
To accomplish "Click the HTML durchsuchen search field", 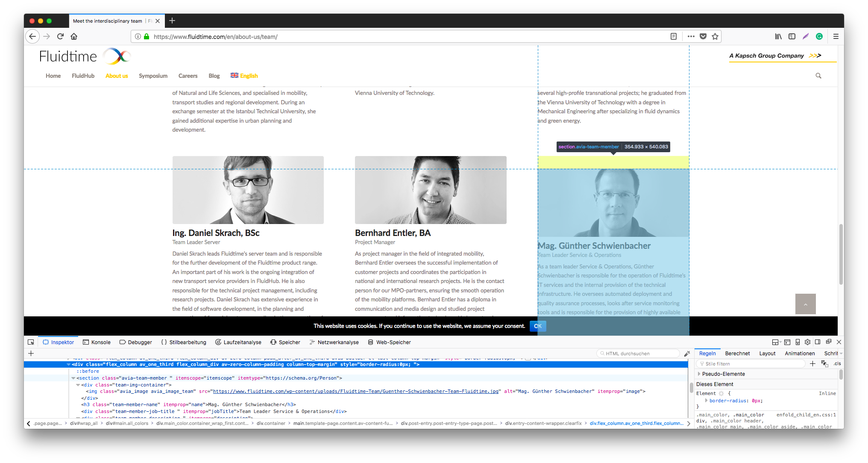I will click(x=638, y=354).
